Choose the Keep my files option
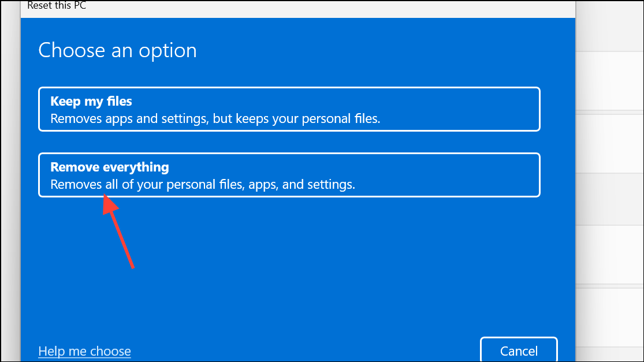 pos(289,109)
